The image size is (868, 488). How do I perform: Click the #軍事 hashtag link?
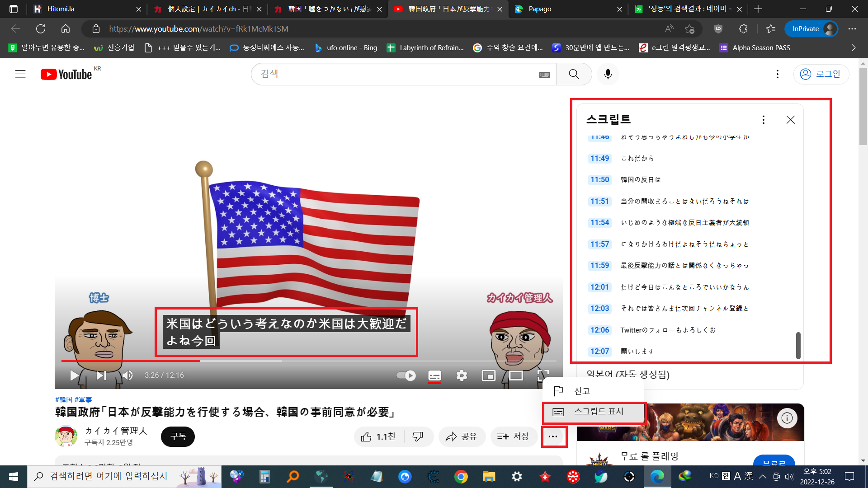[x=83, y=399]
